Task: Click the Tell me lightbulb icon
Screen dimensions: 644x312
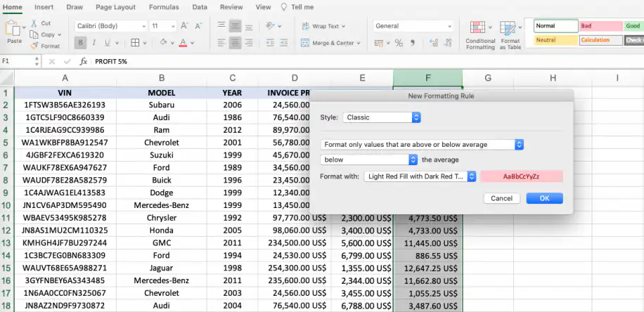Action: (283, 7)
